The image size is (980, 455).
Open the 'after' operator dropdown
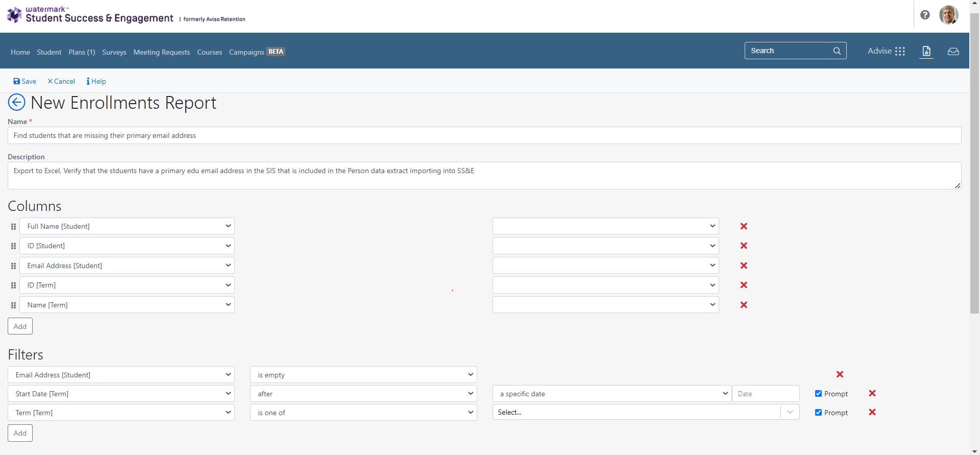pyautogui.click(x=363, y=394)
